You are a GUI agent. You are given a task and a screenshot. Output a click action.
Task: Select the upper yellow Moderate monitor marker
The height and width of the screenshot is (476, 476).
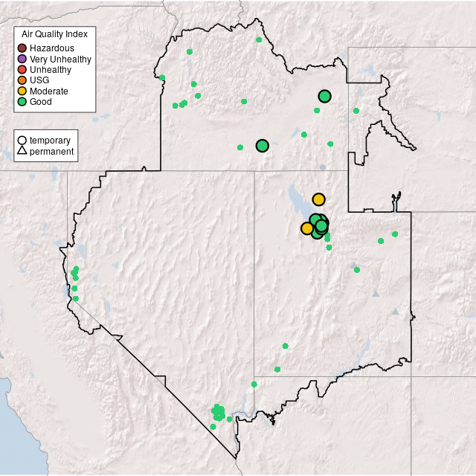[x=318, y=199]
